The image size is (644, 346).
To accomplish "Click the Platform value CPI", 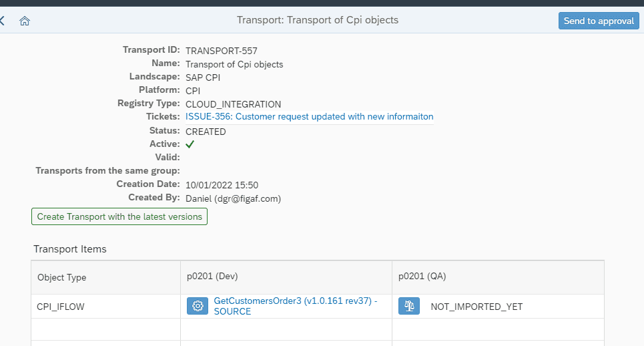I will coord(193,91).
